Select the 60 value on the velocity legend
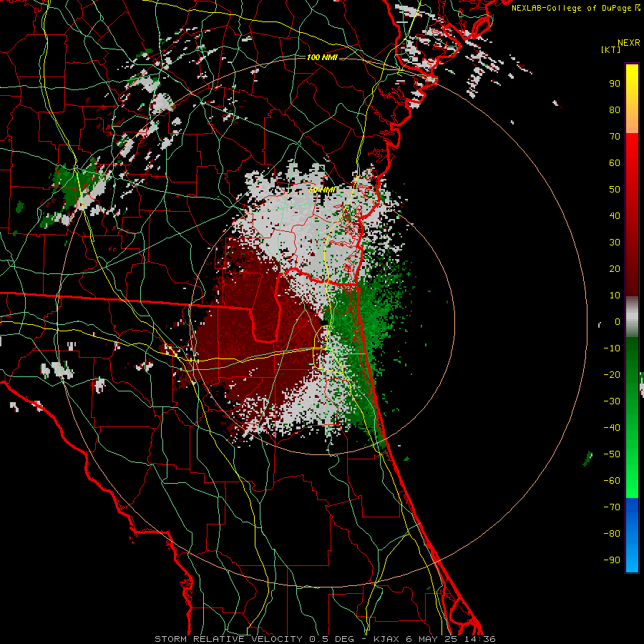This screenshot has height=644, width=644. point(615,163)
